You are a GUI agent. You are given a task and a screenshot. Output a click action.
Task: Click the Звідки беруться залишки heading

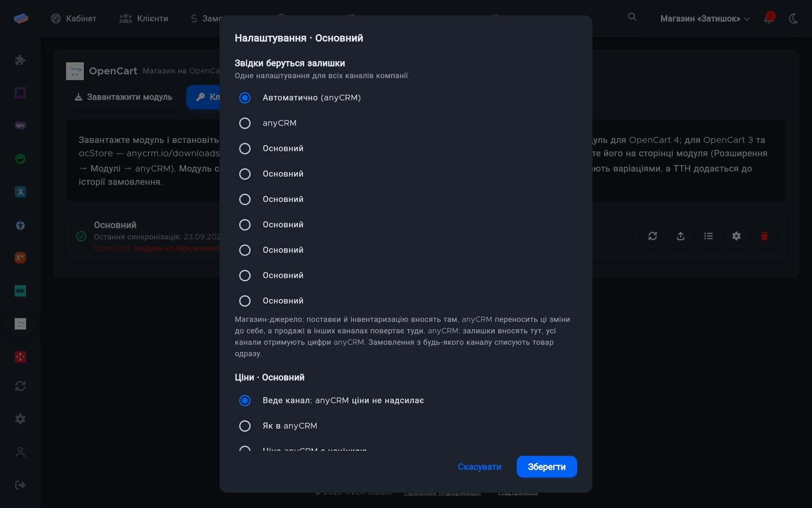290,63
